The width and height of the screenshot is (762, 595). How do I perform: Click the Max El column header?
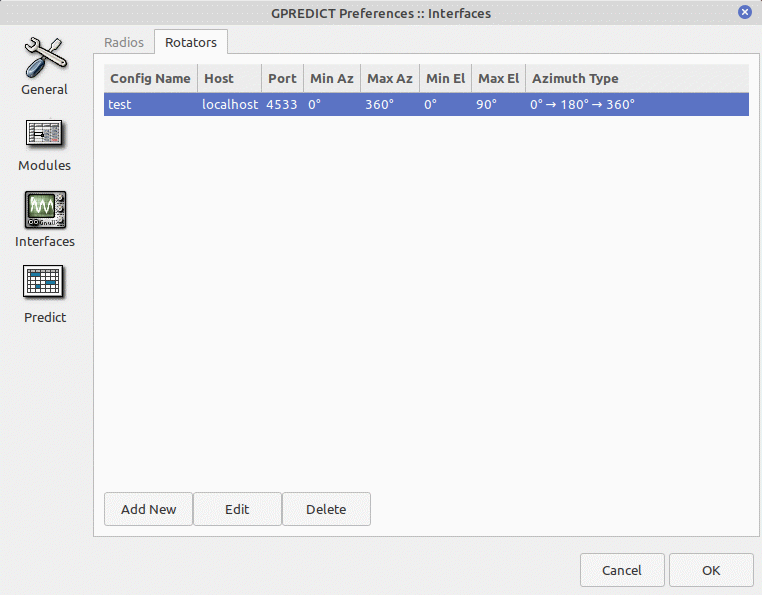[x=499, y=78]
